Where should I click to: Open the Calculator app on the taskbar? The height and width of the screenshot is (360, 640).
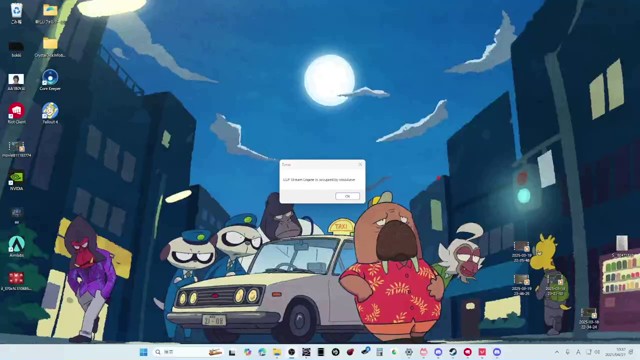pos(379,352)
